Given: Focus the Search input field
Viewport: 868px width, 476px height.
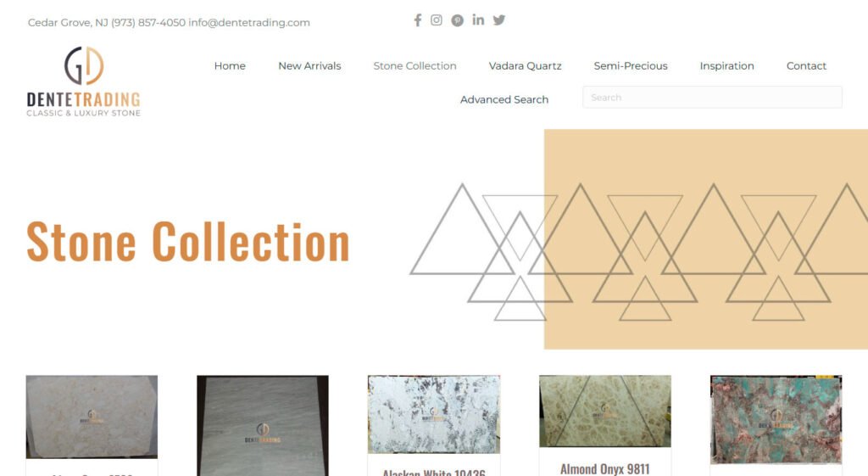Looking at the screenshot, I should coord(712,98).
